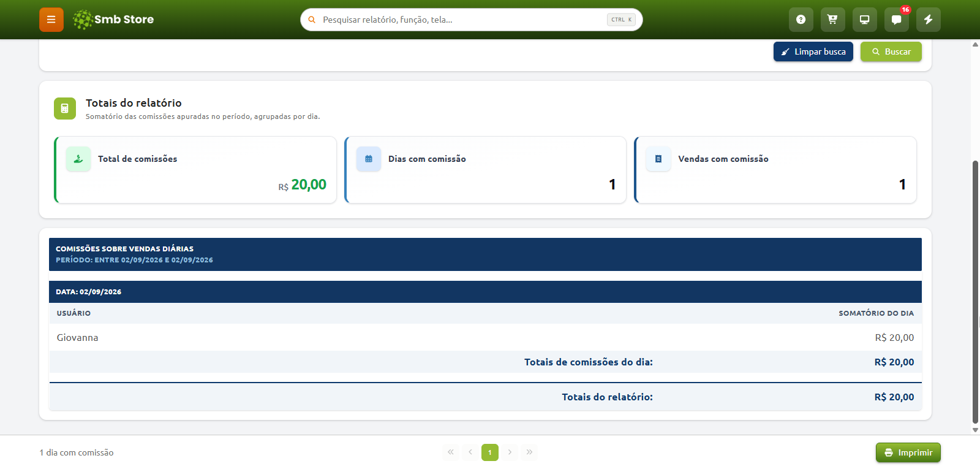Click the CTRL K shortcut badge

click(621, 20)
